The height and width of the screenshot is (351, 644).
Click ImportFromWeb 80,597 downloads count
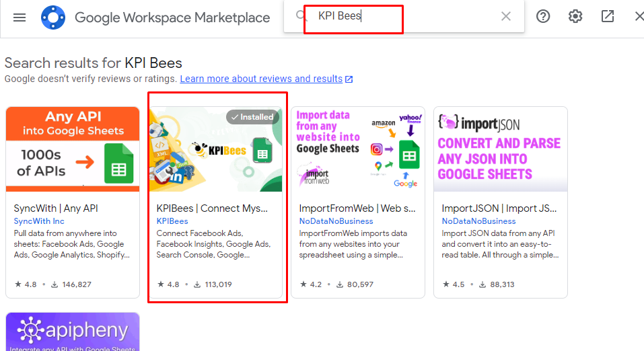coord(355,284)
